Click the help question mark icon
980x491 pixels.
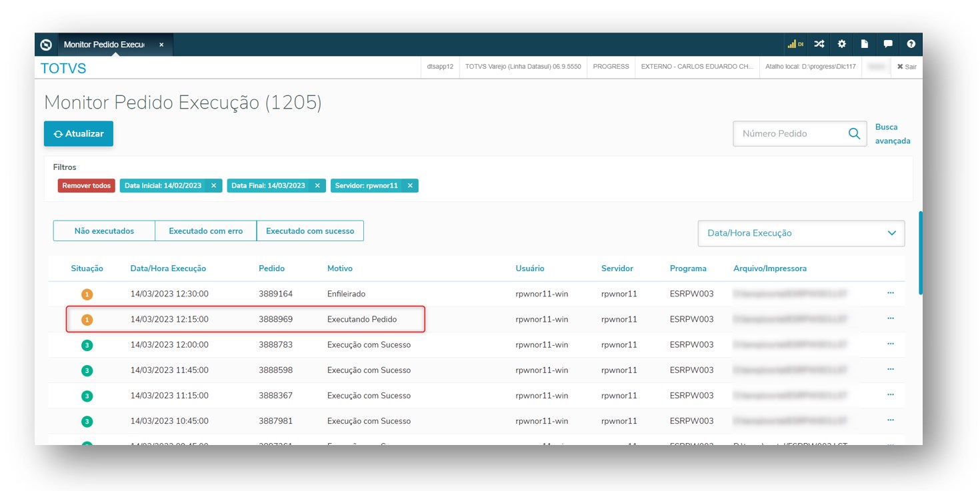coord(911,44)
